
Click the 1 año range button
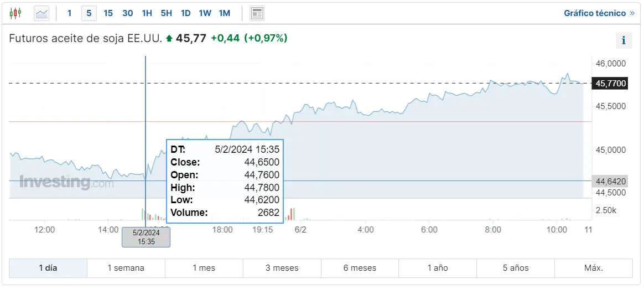coord(438,268)
